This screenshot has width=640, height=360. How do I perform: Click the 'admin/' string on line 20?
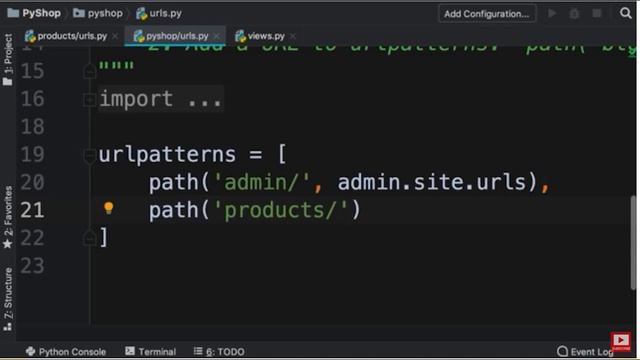pos(262,182)
